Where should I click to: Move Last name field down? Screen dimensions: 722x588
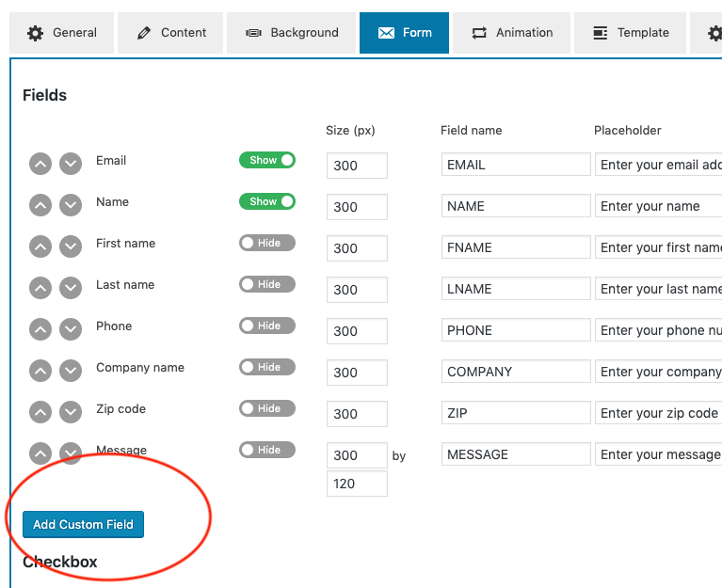71,288
